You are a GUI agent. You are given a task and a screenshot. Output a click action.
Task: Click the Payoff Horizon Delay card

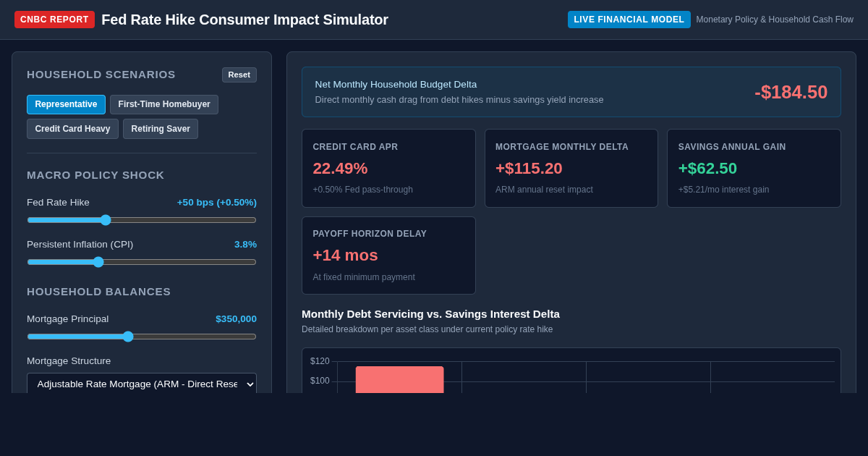pos(388,256)
